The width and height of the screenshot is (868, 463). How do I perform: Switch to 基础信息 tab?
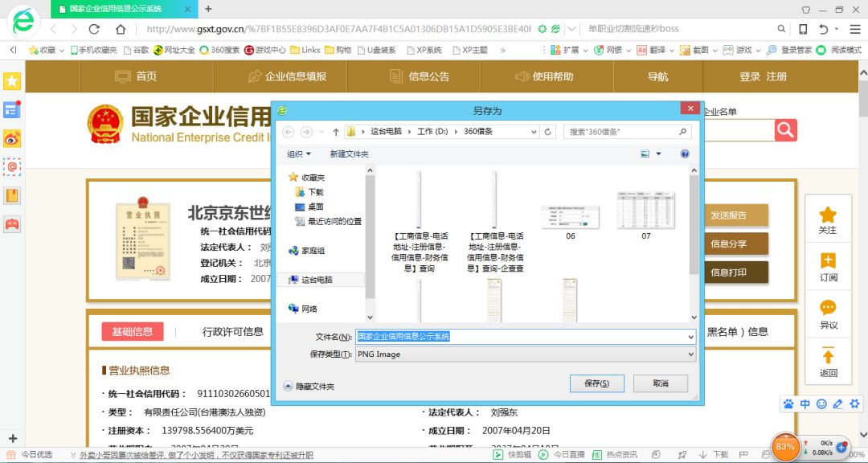pyautogui.click(x=133, y=332)
